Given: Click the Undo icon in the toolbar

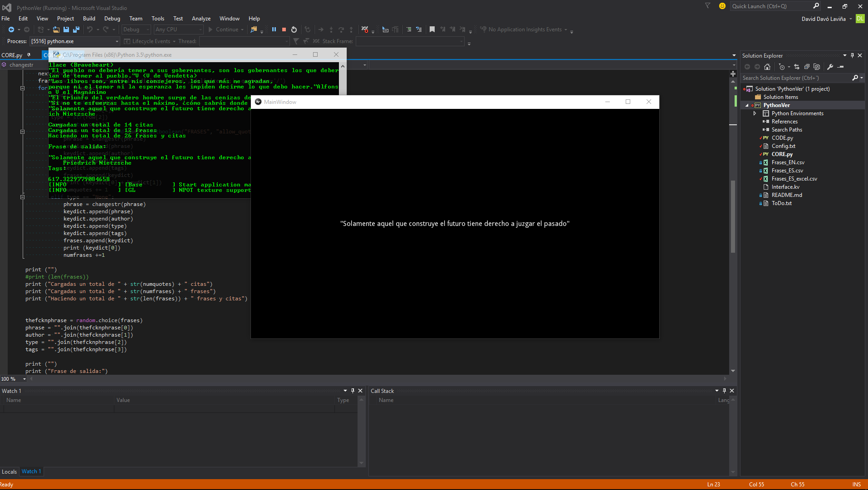Looking at the screenshot, I should 90,29.
